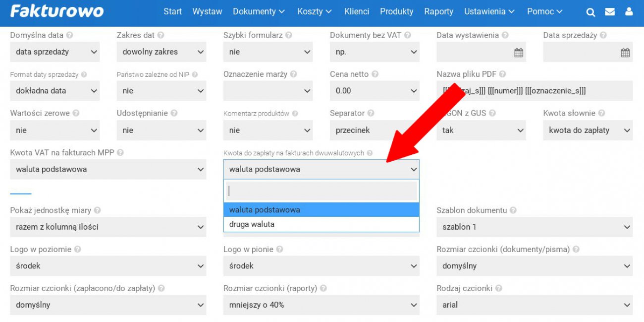
Task: Click help icon beside Szablon dokumentu
Action: tap(513, 210)
